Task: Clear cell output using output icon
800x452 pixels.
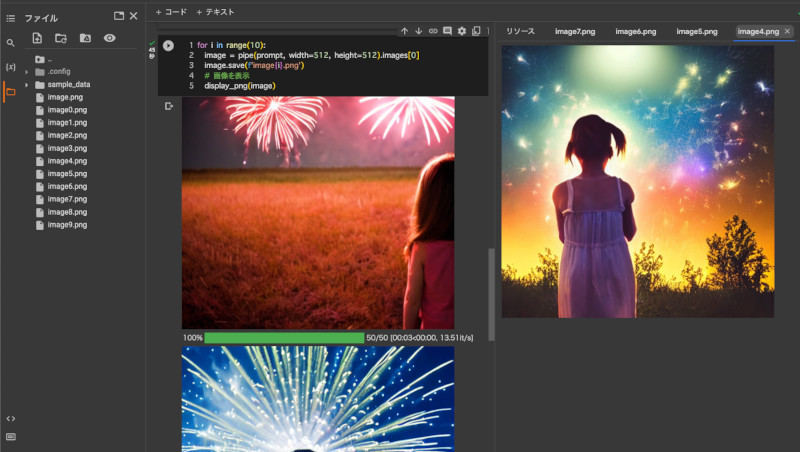Action: tap(168, 106)
